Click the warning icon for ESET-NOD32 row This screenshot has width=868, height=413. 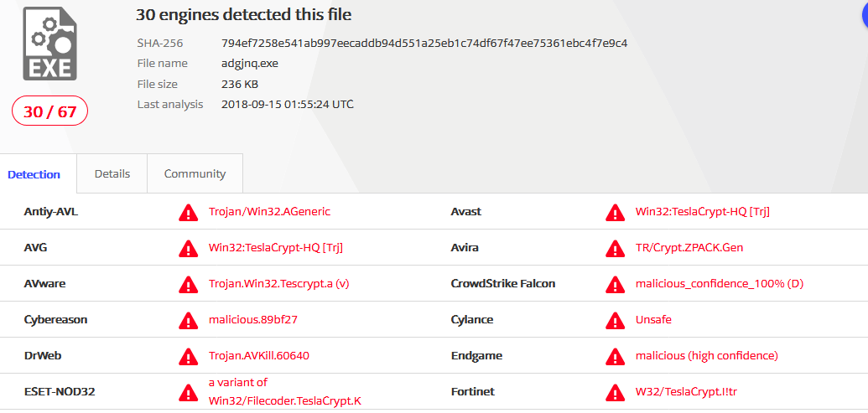point(188,392)
